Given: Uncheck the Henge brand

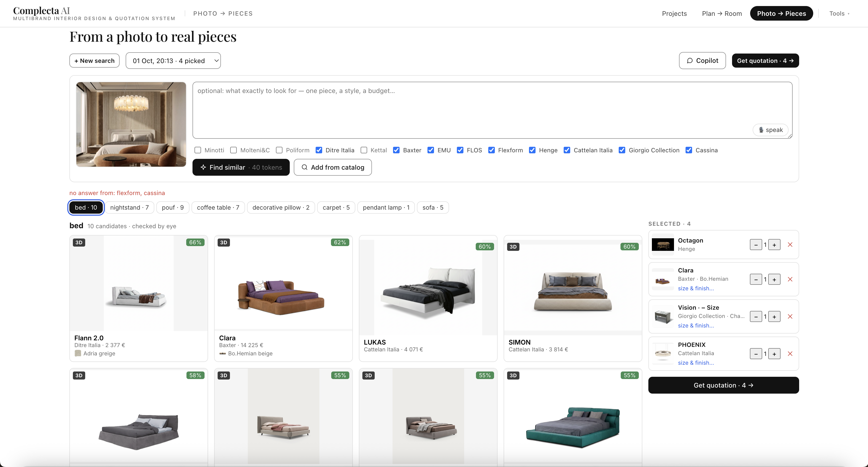Looking at the screenshot, I should coord(533,150).
